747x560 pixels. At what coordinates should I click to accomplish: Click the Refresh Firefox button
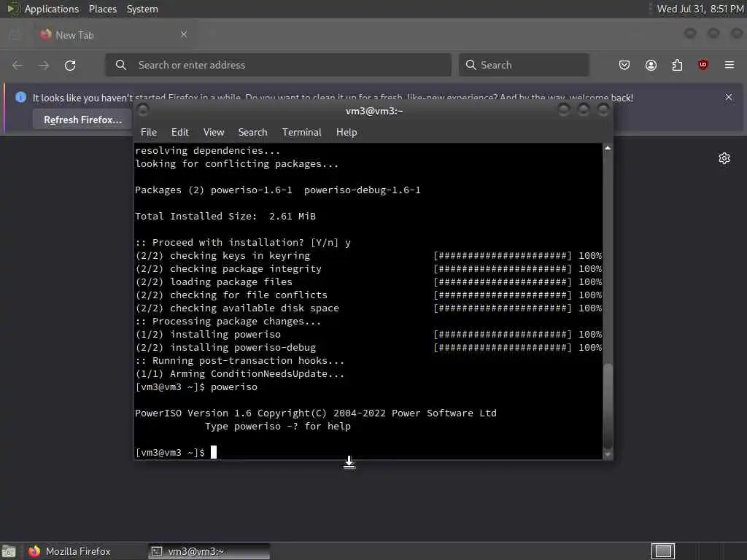[x=83, y=120]
